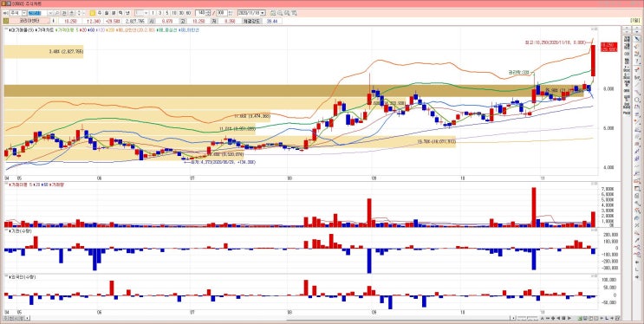This screenshot has width=644, height=324.
Task: Click the last icon in the top chart toolbar
Action: [294, 13]
